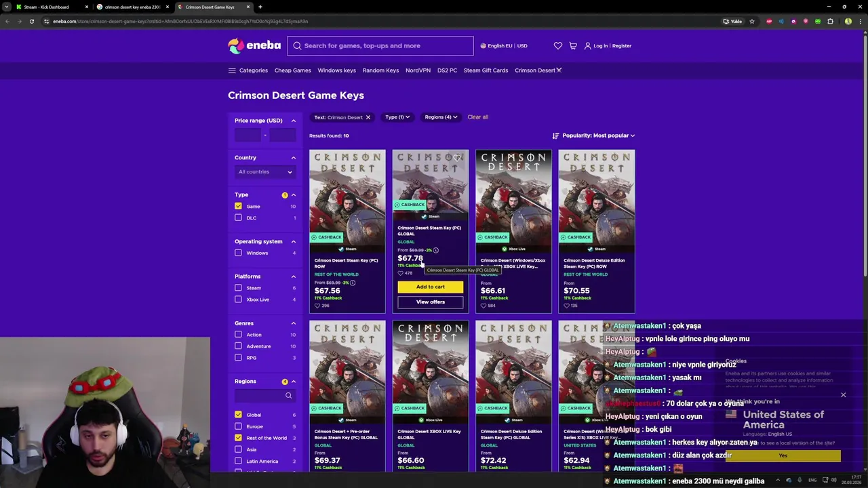Click the Log in link
The image size is (868, 488).
point(601,45)
